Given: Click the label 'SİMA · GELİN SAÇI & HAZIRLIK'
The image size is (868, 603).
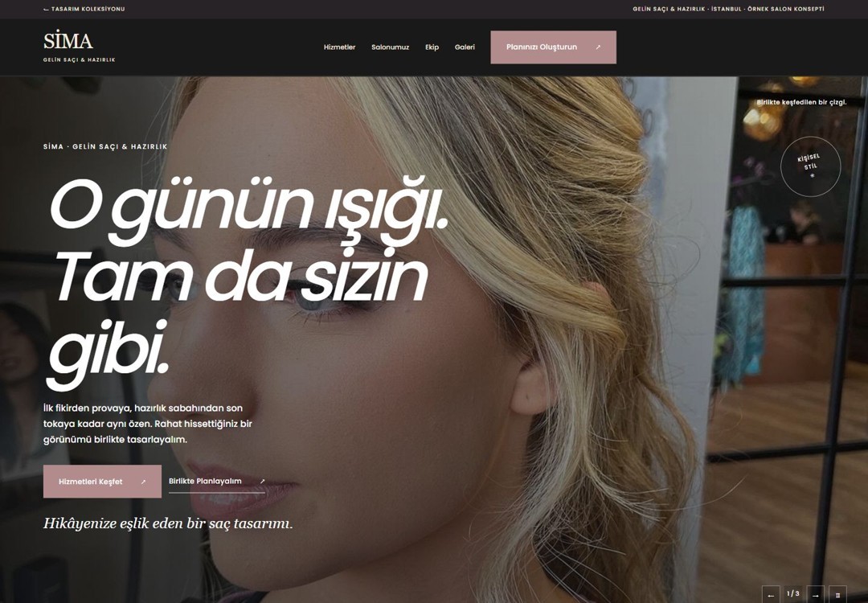Looking at the screenshot, I should pos(105,147).
